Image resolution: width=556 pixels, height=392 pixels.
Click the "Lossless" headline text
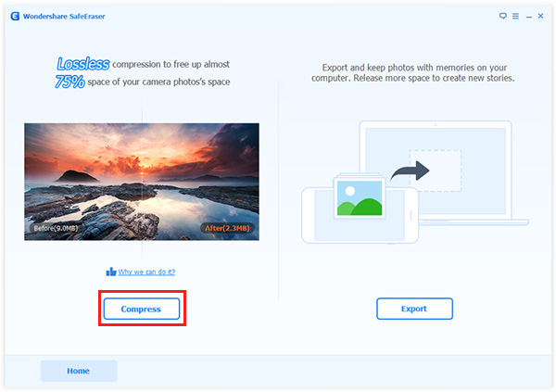82,64
